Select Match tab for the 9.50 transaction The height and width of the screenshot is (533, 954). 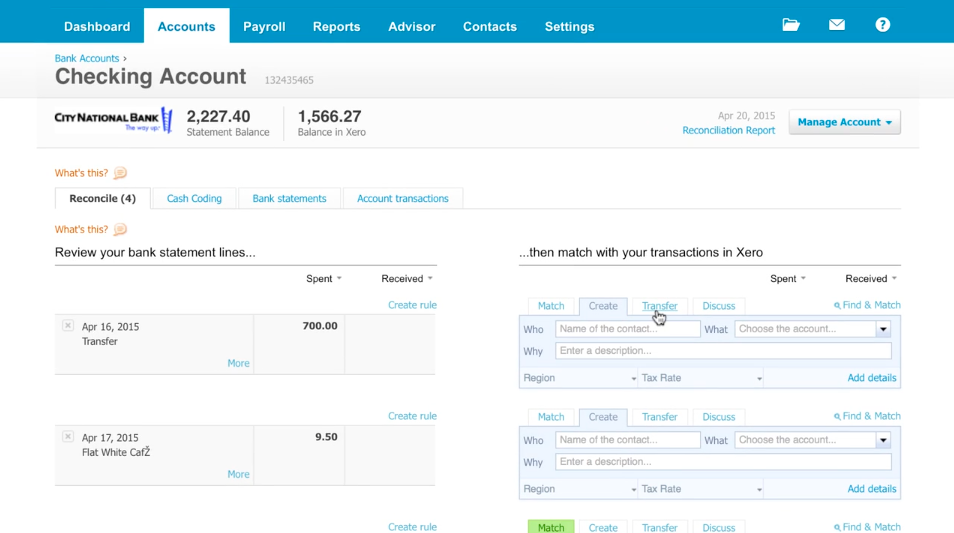pos(551,417)
